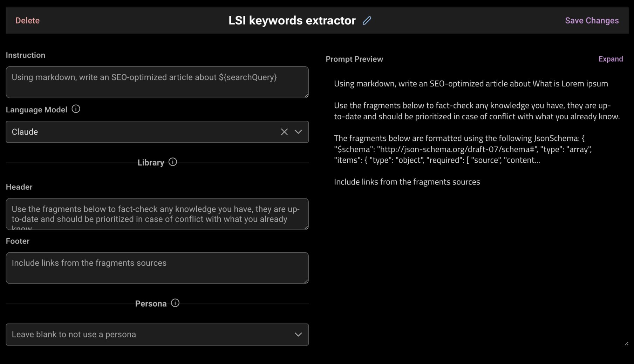Click Expand to enlarge Prompt Preview
The image size is (634, 364).
(611, 58)
